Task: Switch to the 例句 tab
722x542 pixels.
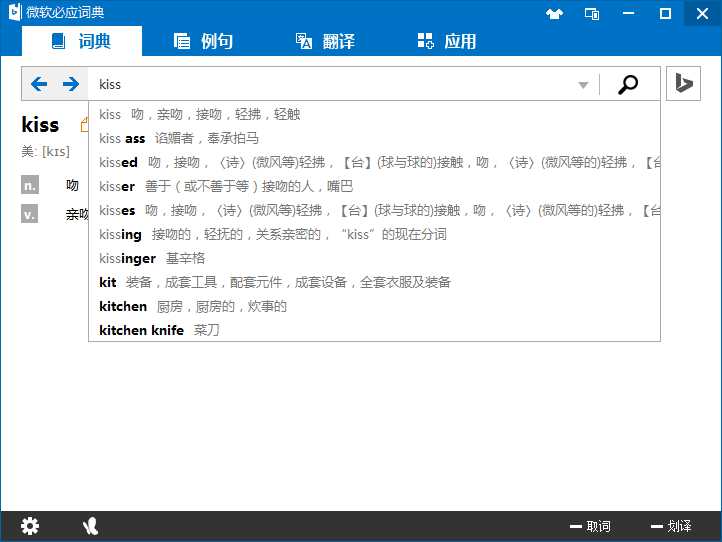Action: click(203, 41)
